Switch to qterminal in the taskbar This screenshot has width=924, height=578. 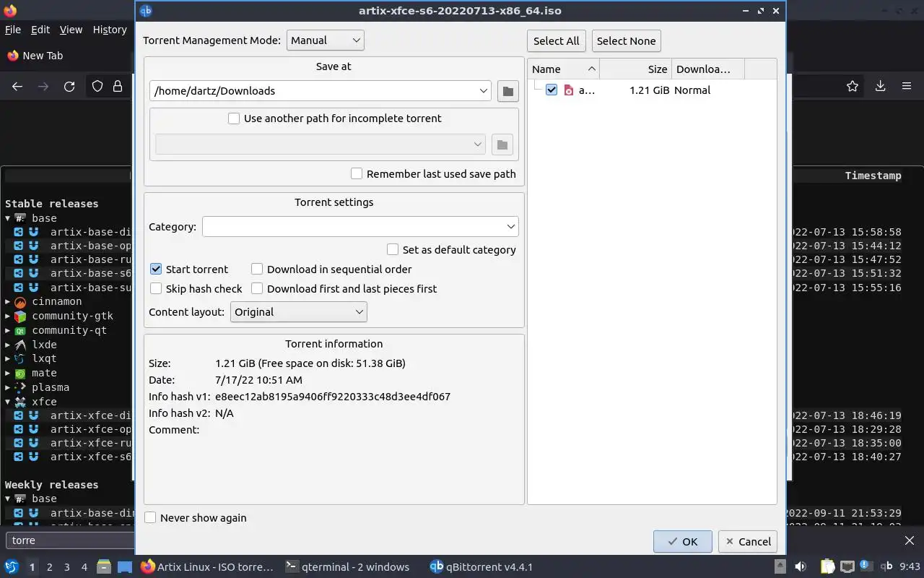pyautogui.click(x=347, y=567)
